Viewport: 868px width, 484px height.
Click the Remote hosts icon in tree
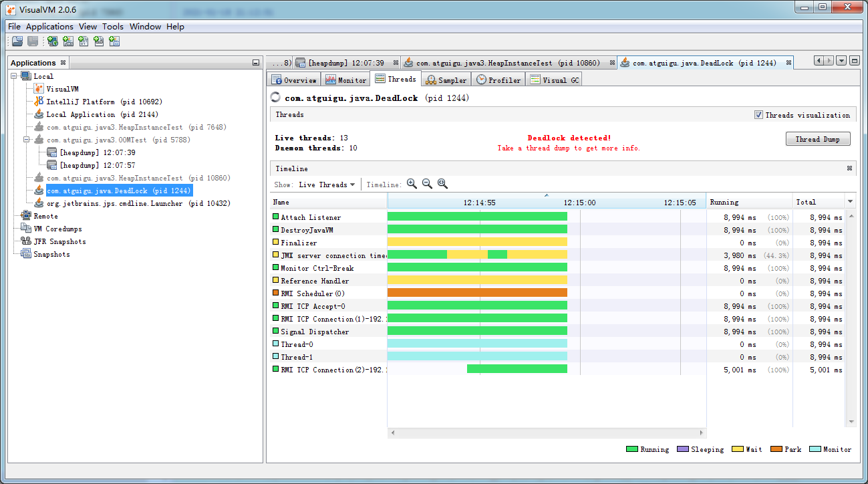26,216
